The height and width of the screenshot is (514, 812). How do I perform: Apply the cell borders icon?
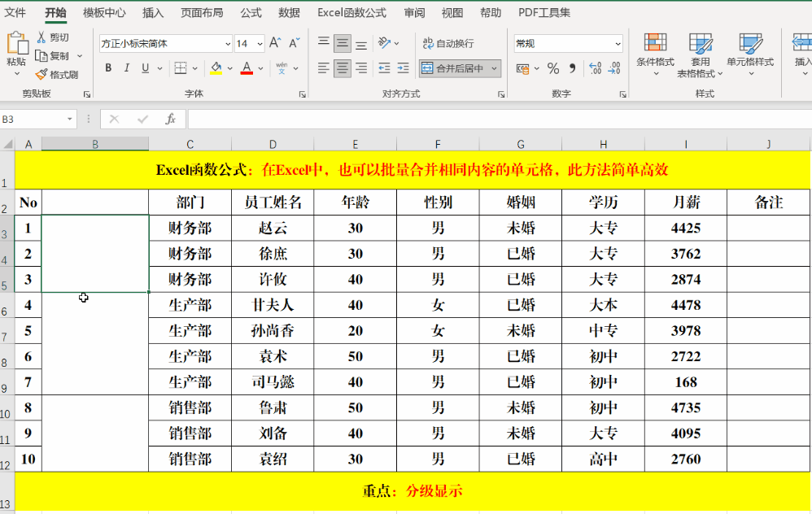[x=180, y=68]
